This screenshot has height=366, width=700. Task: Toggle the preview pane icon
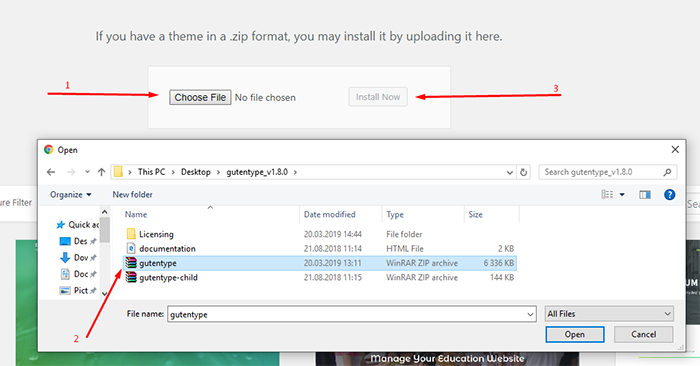[645, 195]
